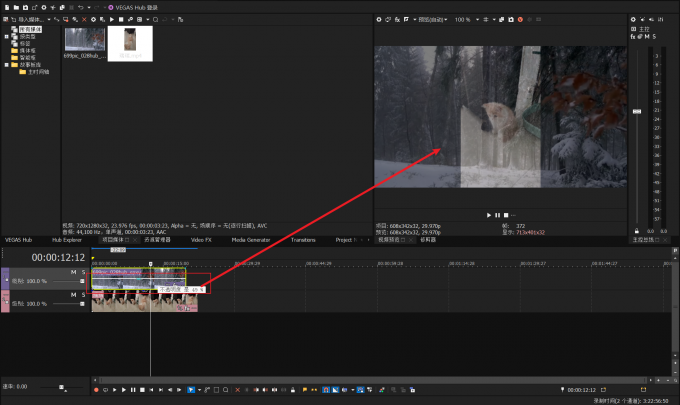Open the preview quality dropdown
This screenshot has height=405, width=680.
pyautogui.click(x=434, y=19)
